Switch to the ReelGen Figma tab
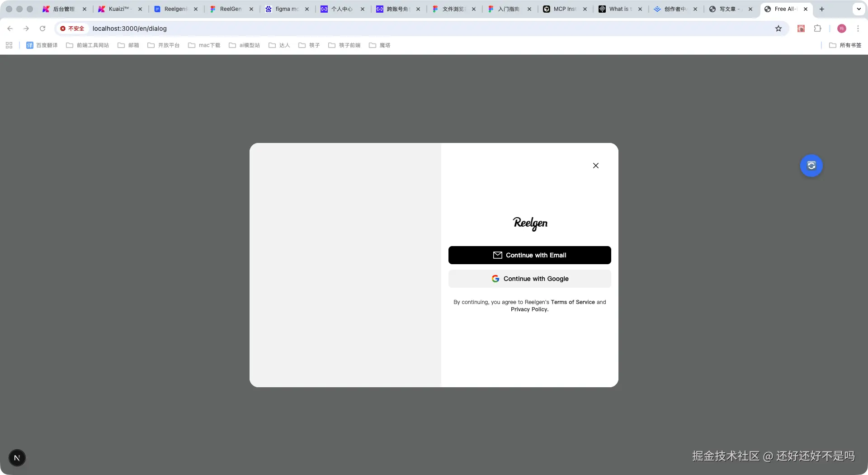Viewport: 868px width, 475px height. 231,9
